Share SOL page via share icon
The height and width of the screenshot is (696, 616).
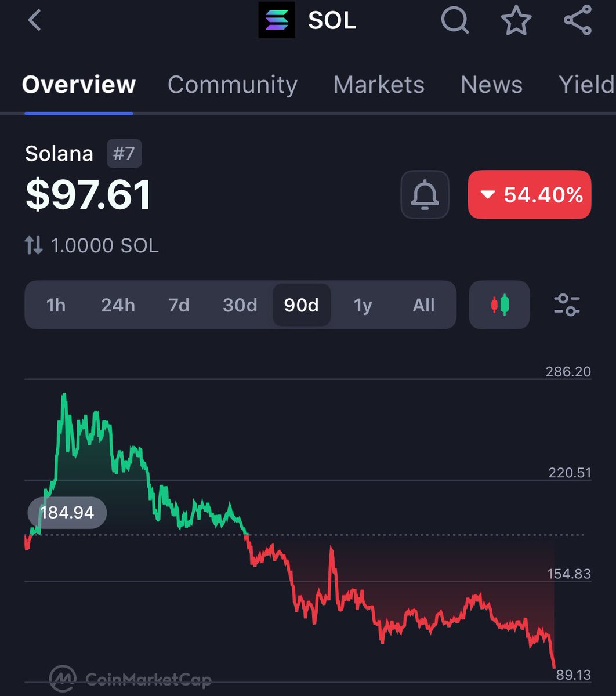578,21
